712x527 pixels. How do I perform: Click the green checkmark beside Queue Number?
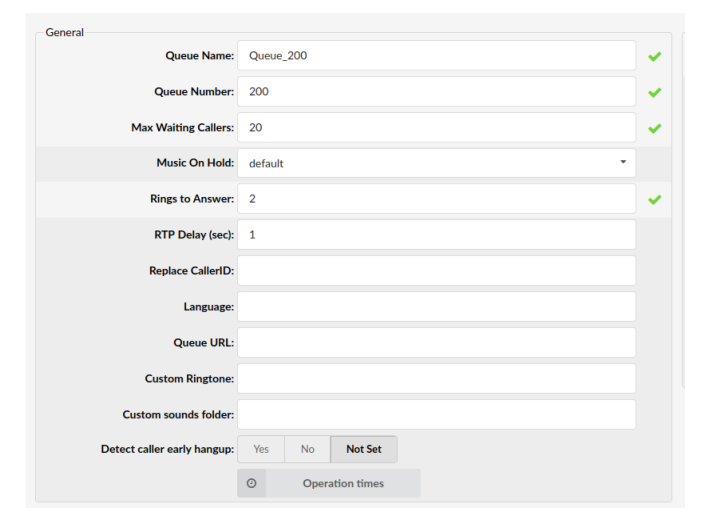654,92
